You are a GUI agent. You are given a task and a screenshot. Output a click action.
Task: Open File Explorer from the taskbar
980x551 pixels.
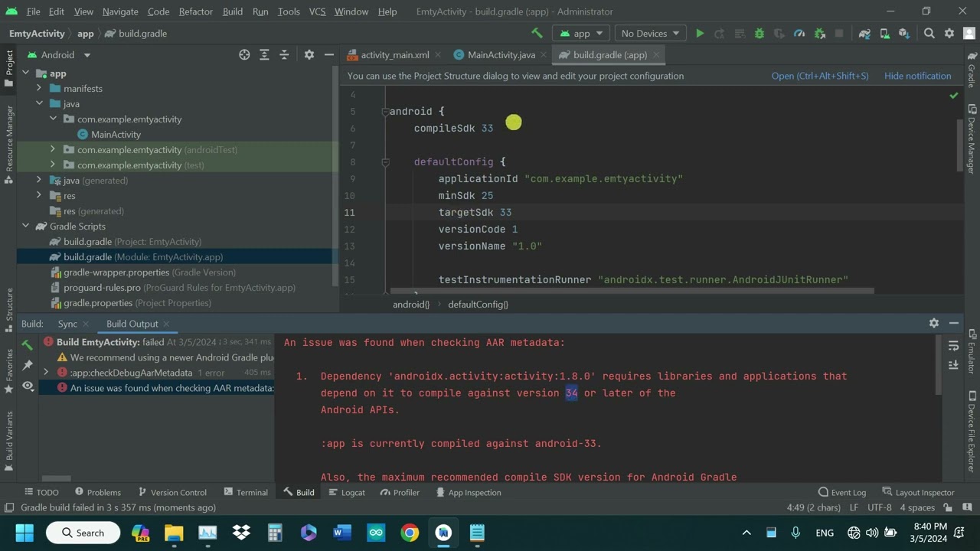tap(174, 533)
